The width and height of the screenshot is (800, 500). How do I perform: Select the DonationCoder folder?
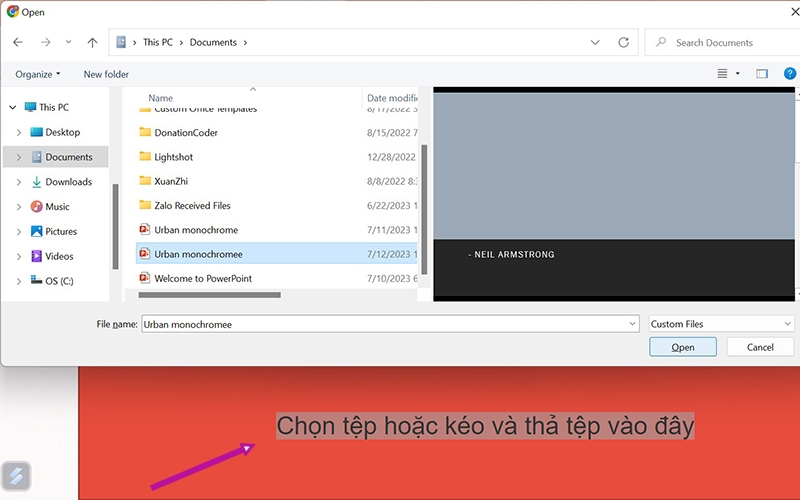click(x=186, y=133)
